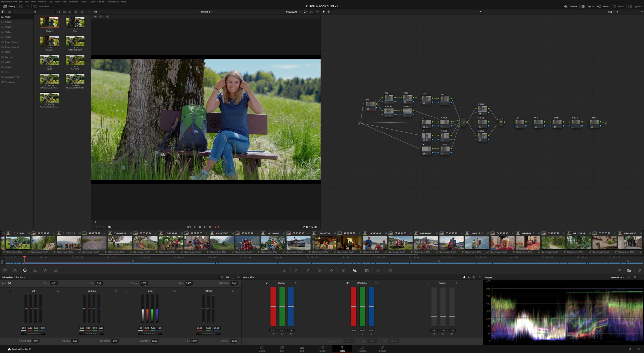
Task: Open the Qualifier eyedropper palette
Action: (308, 270)
